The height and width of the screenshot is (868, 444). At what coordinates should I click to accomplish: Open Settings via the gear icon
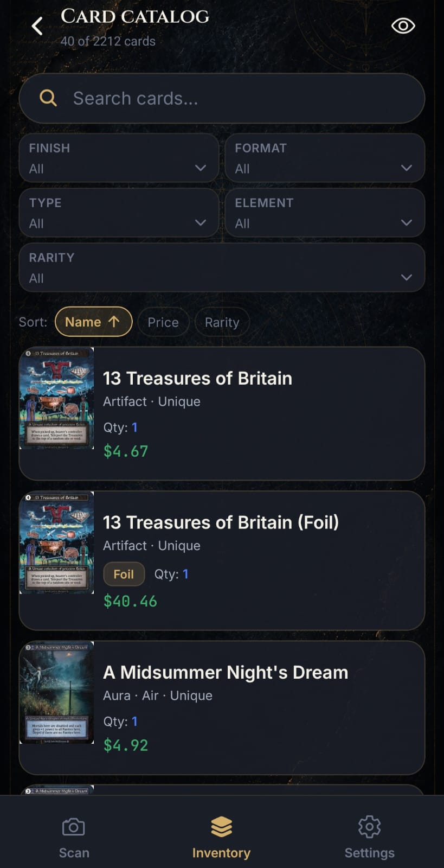[370, 827]
